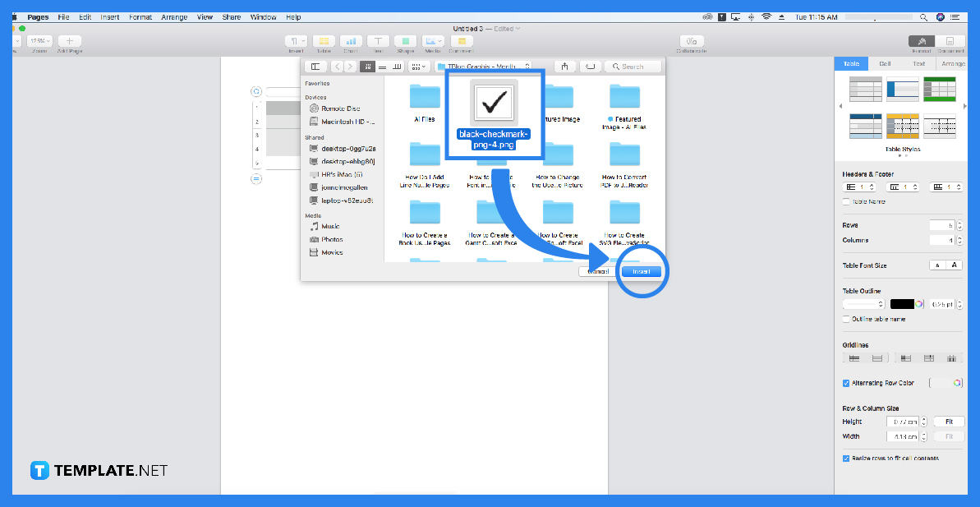Add a Comment using the toolbar icon
The width and height of the screenshot is (980, 507).
click(x=461, y=42)
